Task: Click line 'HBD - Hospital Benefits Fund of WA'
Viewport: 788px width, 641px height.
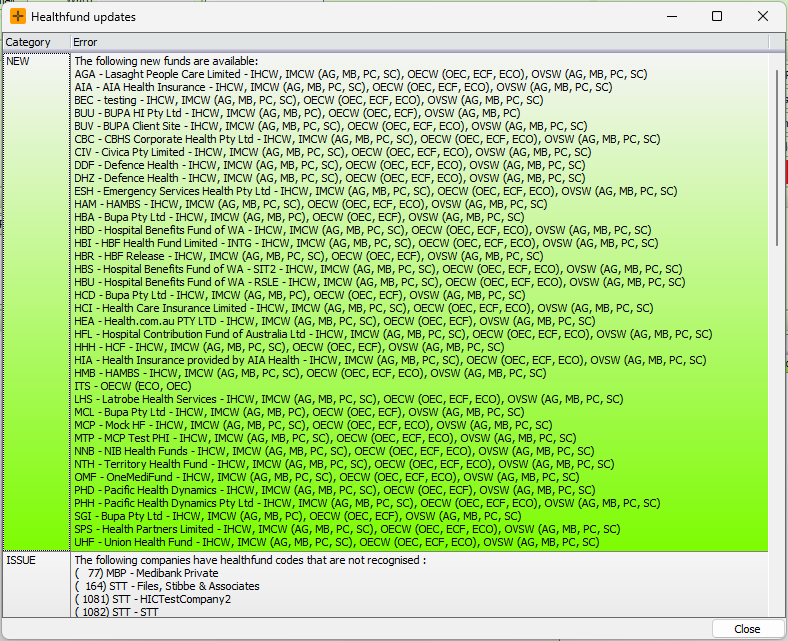Action: coord(363,230)
